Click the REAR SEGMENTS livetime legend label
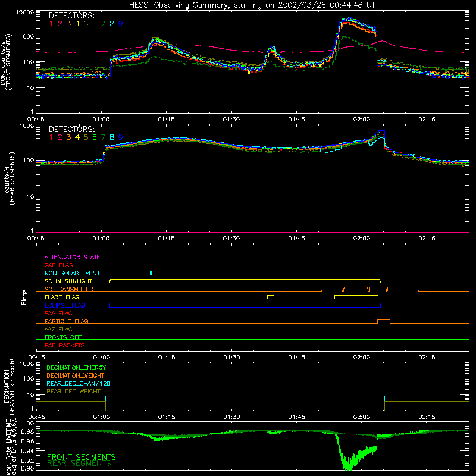The width and height of the screenshot is (476, 476). click(x=79, y=464)
